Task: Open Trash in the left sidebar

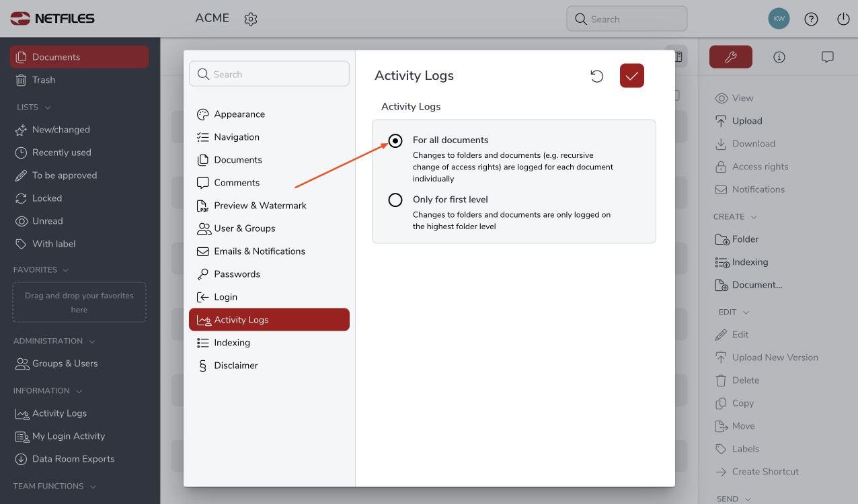Action: [x=79, y=80]
